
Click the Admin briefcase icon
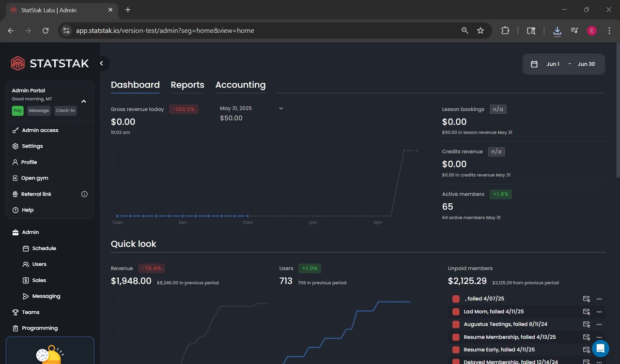[15, 232]
